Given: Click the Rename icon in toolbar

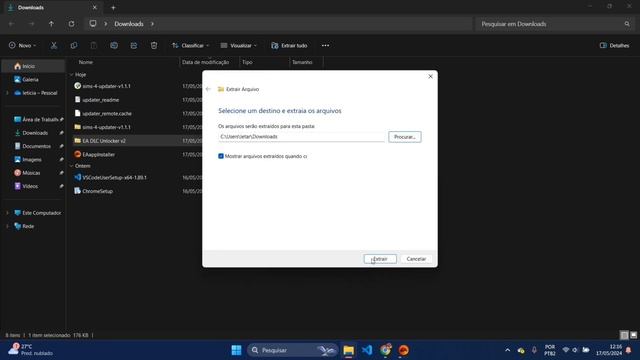Looking at the screenshot, I should (114, 45).
